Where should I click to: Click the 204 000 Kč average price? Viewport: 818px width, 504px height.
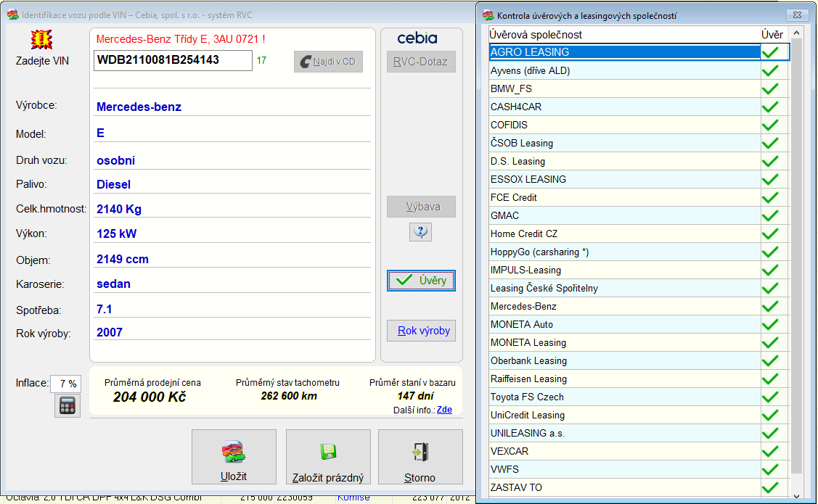[150, 397]
